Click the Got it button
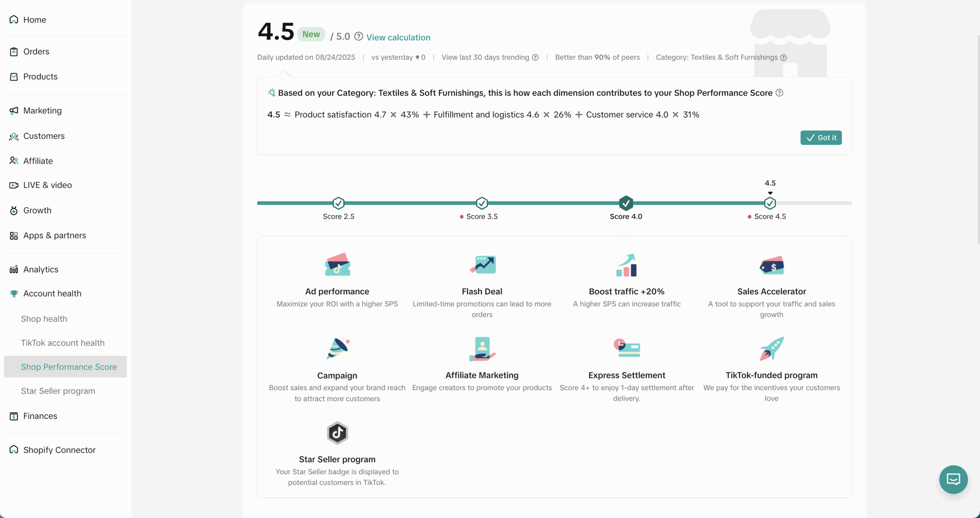Screen dimensions: 980x518 821,138
